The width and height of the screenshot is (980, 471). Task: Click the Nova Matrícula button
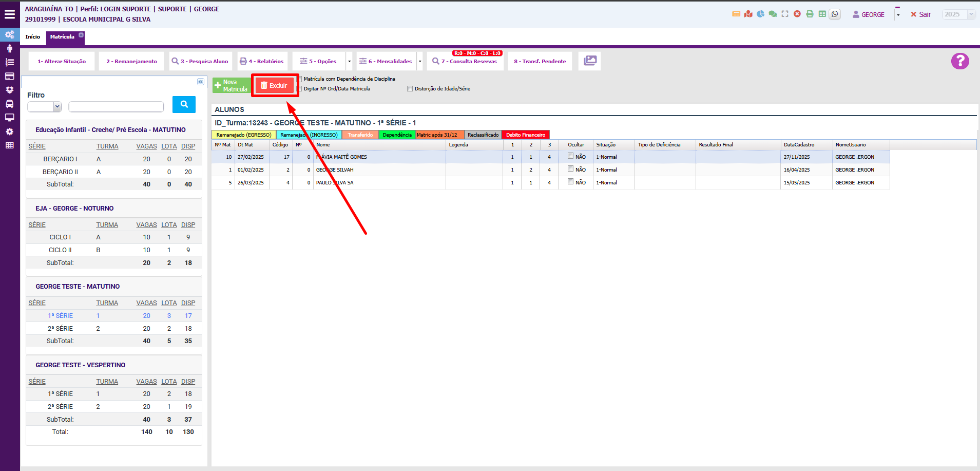[x=231, y=86]
